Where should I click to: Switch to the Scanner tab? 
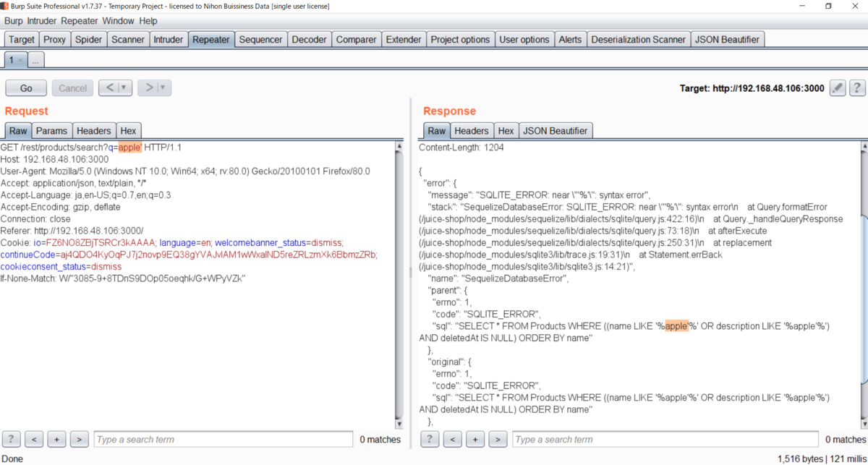pos(128,40)
